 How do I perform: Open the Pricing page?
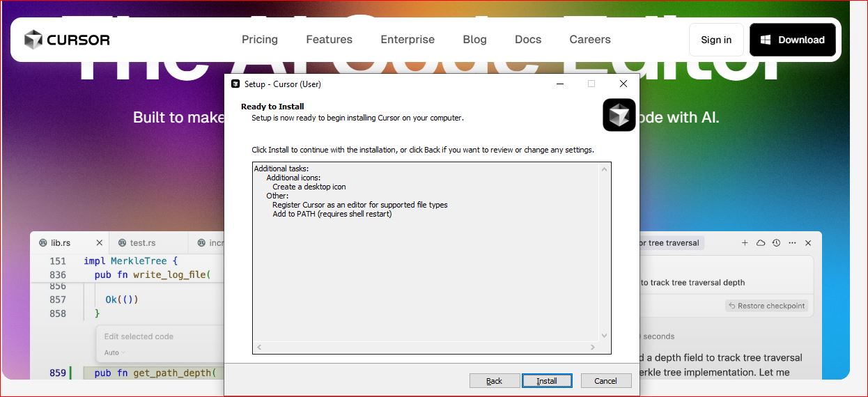pos(260,40)
